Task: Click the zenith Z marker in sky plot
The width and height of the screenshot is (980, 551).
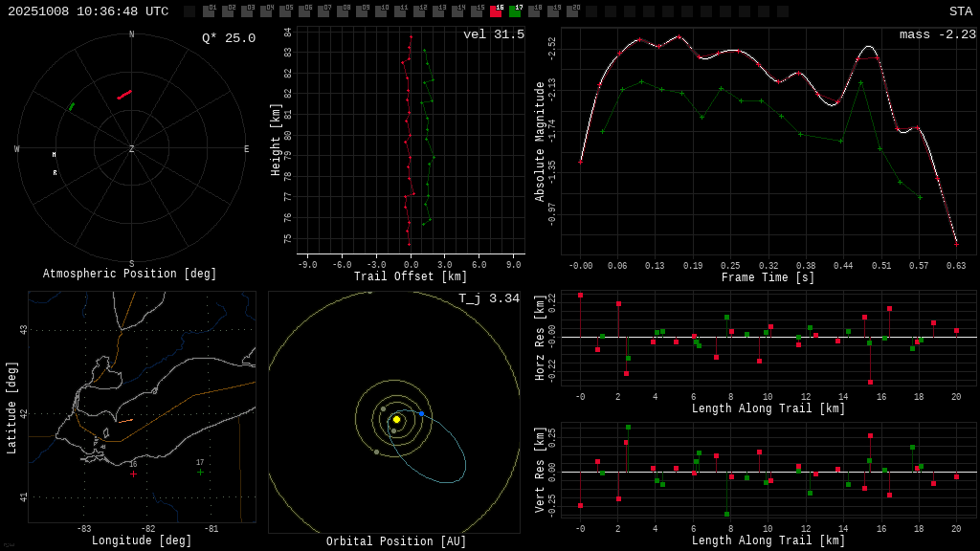Action: [x=132, y=149]
